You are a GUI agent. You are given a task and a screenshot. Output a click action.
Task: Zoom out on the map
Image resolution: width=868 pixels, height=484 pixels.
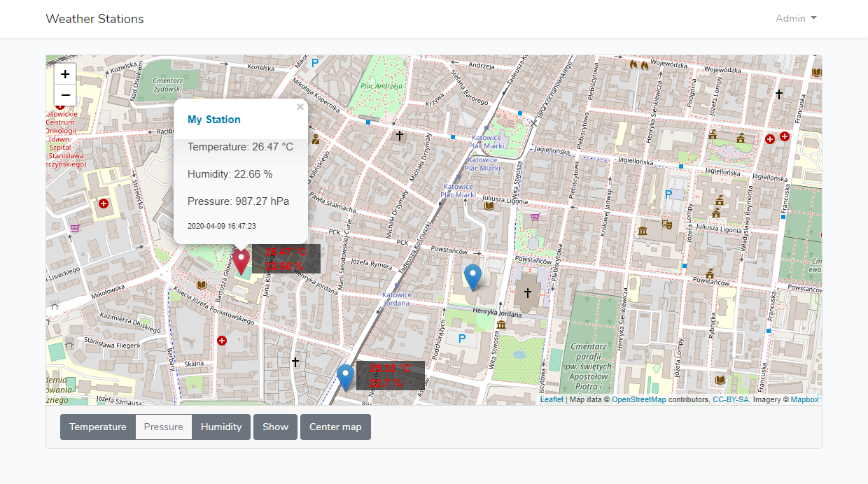pos(65,95)
